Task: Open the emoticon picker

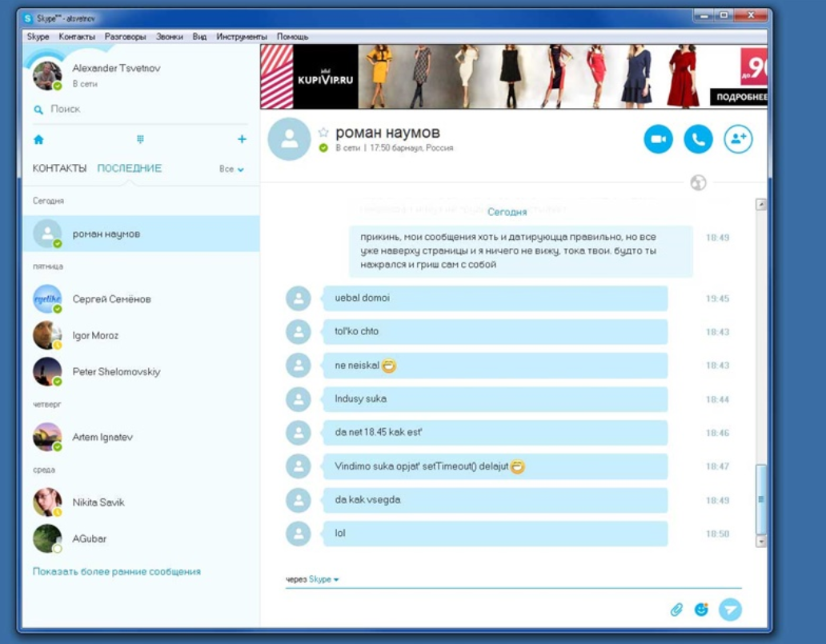Action: point(701,610)
